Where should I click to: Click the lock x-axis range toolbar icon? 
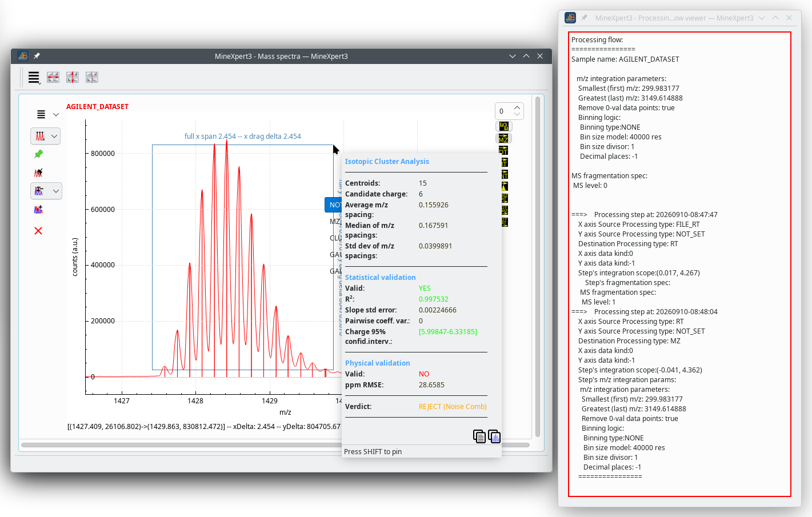pyautogui.click(x=53, y=77)
